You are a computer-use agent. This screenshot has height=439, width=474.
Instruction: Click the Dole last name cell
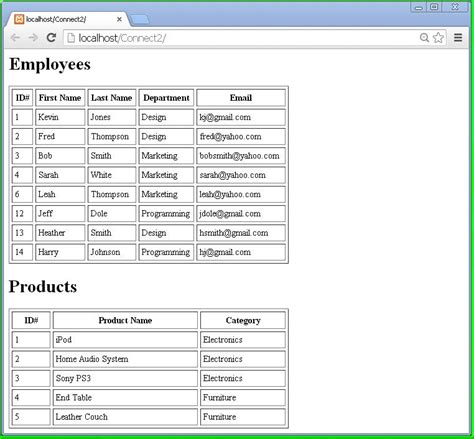[112, 214]
